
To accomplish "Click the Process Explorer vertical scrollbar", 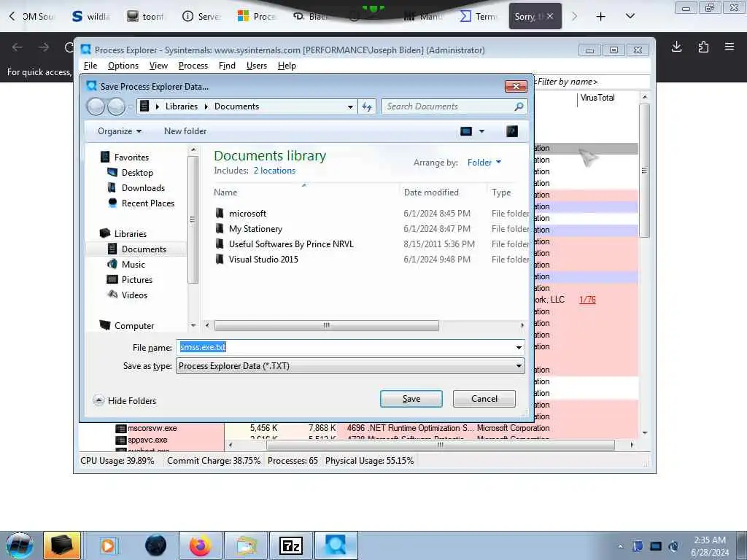I will 644,171.
